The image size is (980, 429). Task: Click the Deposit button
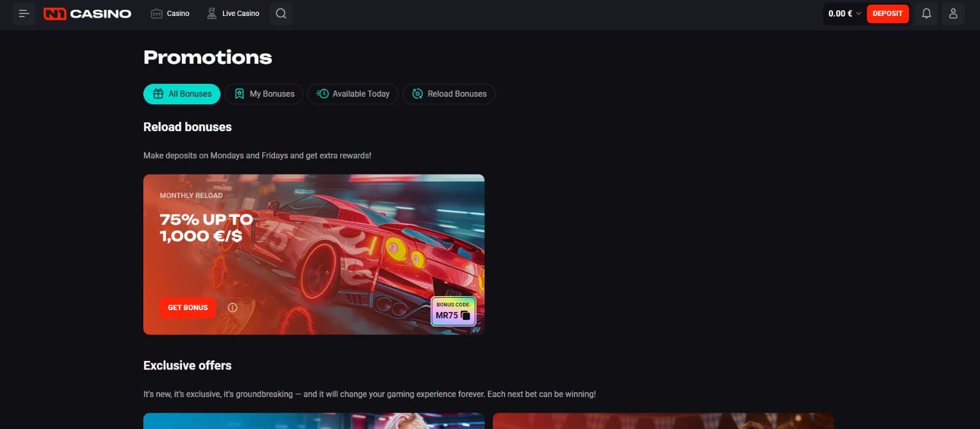tap(888, 13)
